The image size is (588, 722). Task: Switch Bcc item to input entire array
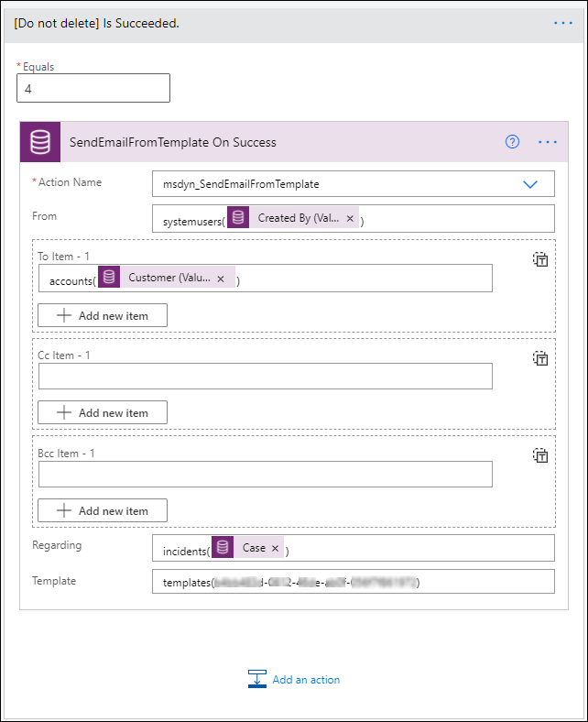point(540,456)
